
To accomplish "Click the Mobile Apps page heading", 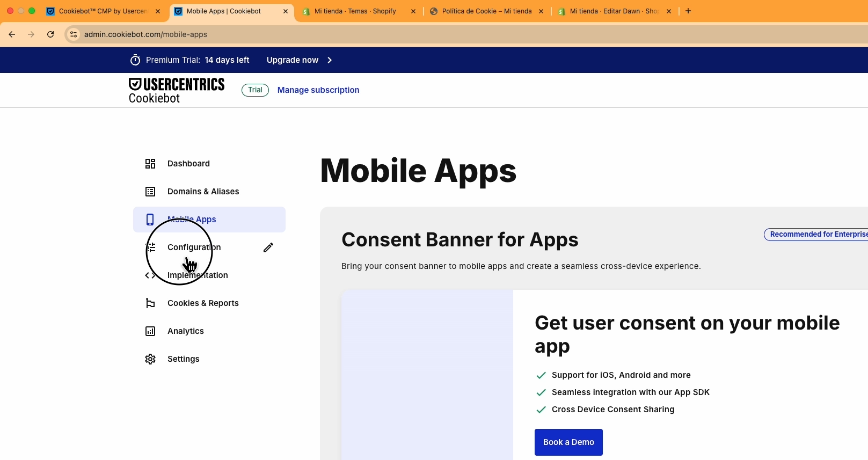I will pyautogui.click(x=418, y=171).
